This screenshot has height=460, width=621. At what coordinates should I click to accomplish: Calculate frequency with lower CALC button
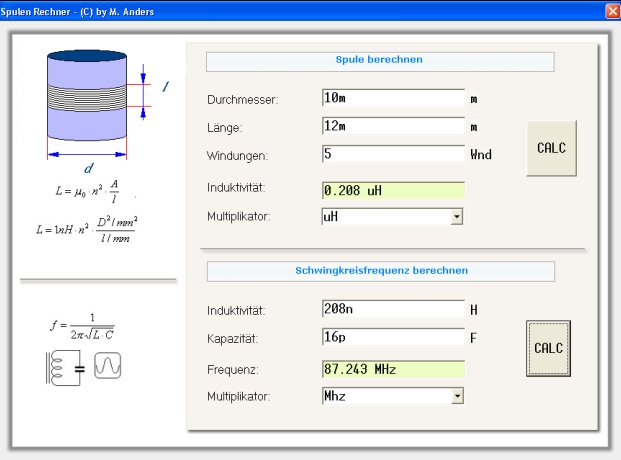click(549, 348)
